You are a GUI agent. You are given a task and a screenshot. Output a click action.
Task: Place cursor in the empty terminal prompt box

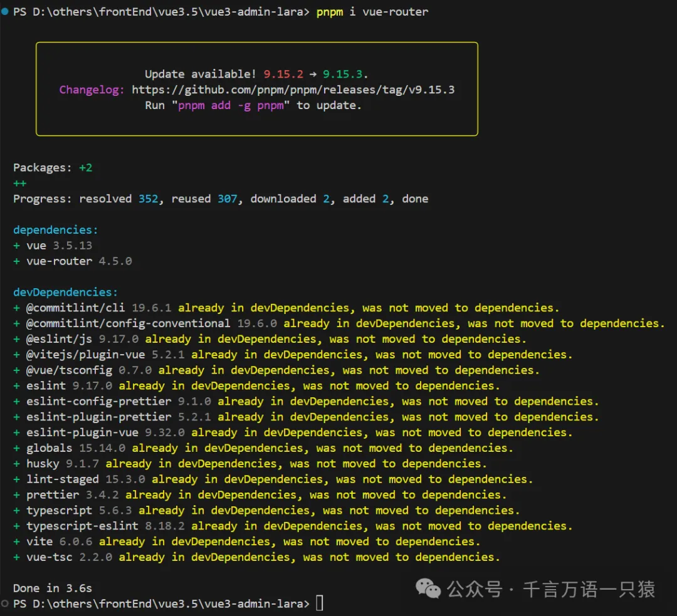click(x=320, y=603)
